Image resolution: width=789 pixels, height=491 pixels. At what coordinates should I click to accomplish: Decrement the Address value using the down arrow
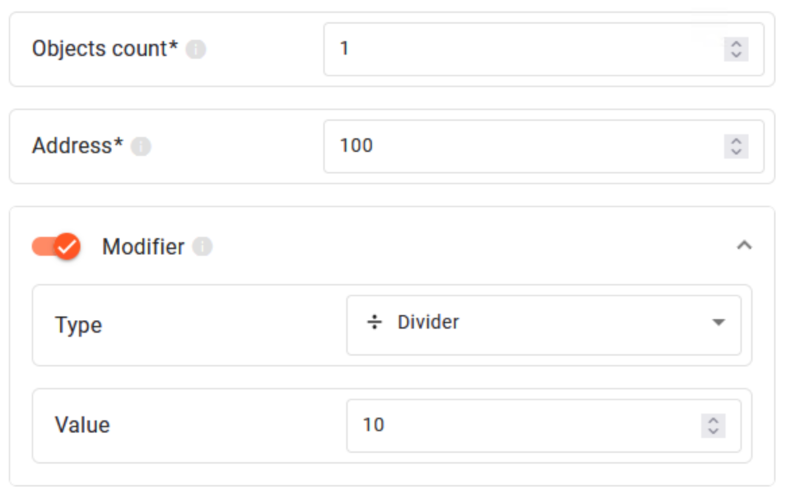736,152
